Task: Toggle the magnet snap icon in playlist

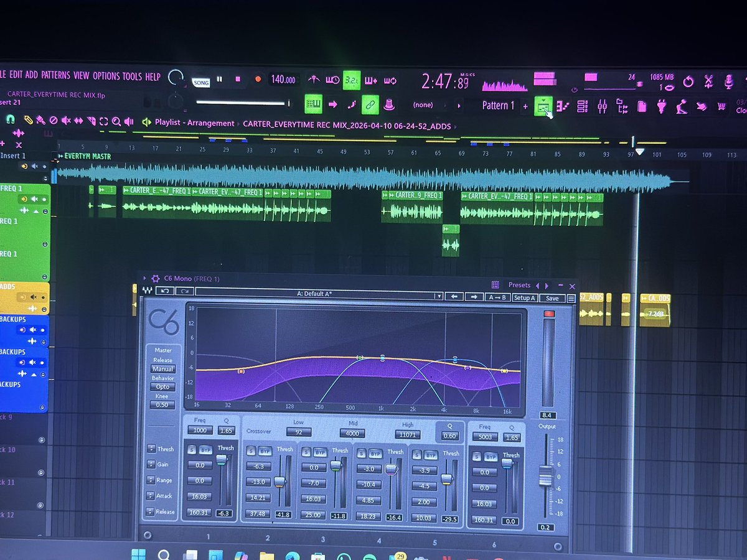Action: click(10, 119)
